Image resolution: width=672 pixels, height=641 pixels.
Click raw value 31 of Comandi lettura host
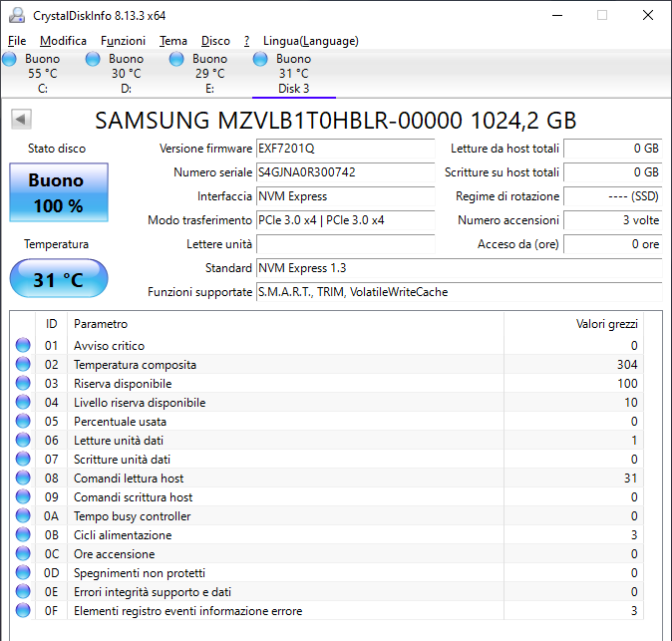[x=630, y=479]
